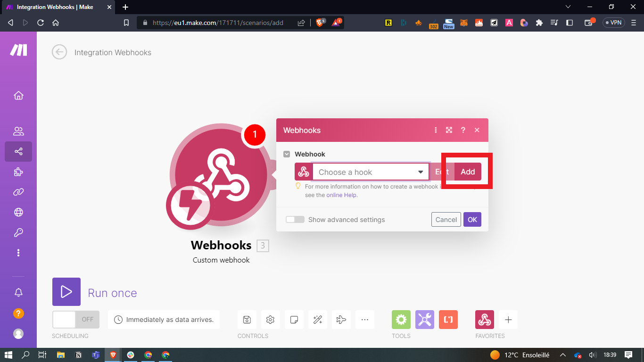Click the Home icon in left sidebar
Viewport: 644px width, 362px height.
pyautogui.click(x=18, y=96)
